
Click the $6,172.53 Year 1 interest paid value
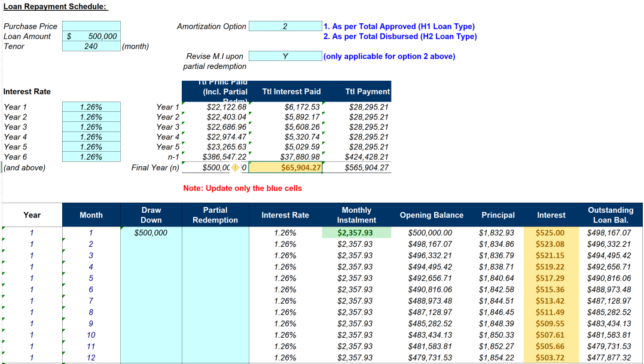point(302,107)
